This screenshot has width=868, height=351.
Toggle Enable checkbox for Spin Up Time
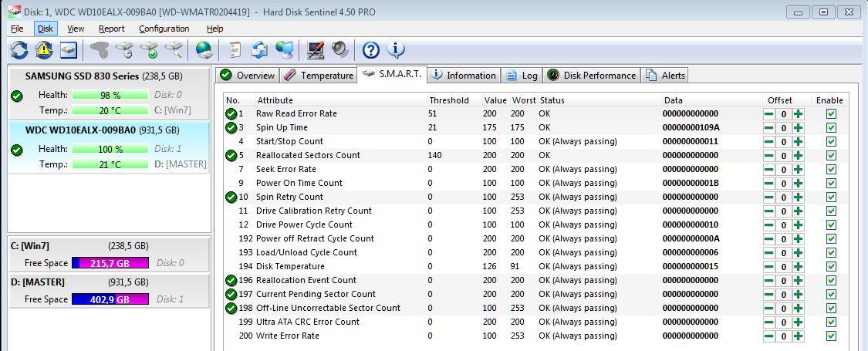831,128
